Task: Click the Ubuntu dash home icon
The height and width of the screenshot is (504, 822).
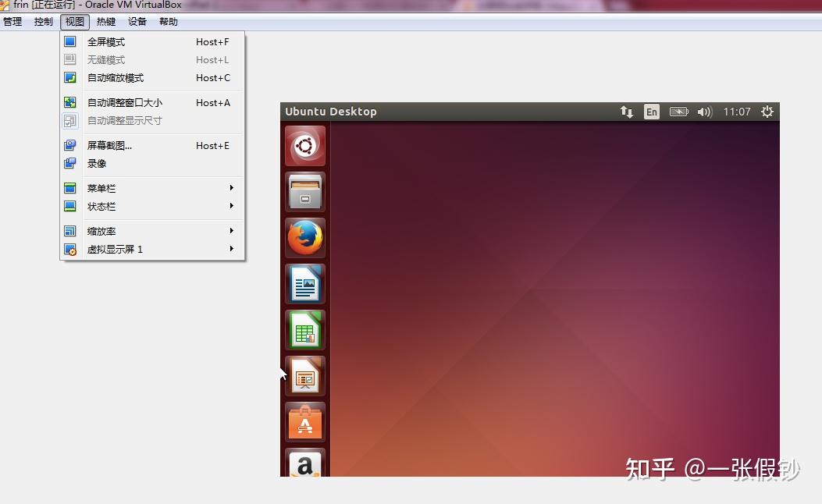Action: pyautogui.click(x=304, y=146)
